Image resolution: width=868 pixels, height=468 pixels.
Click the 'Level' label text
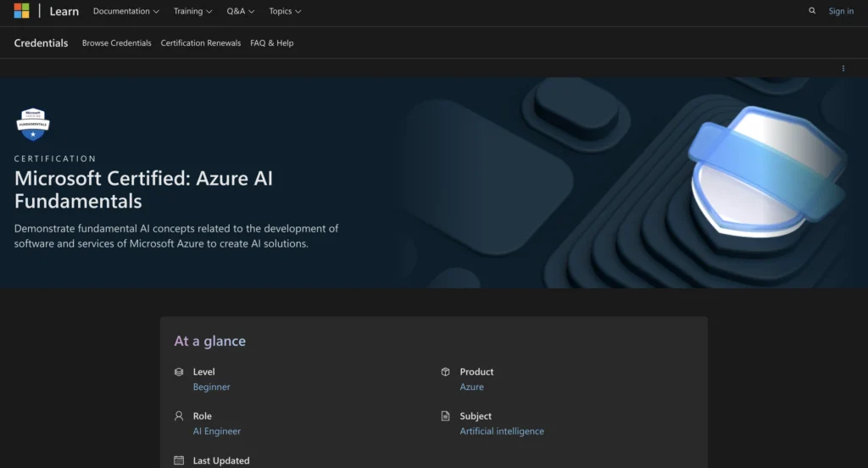203,371
